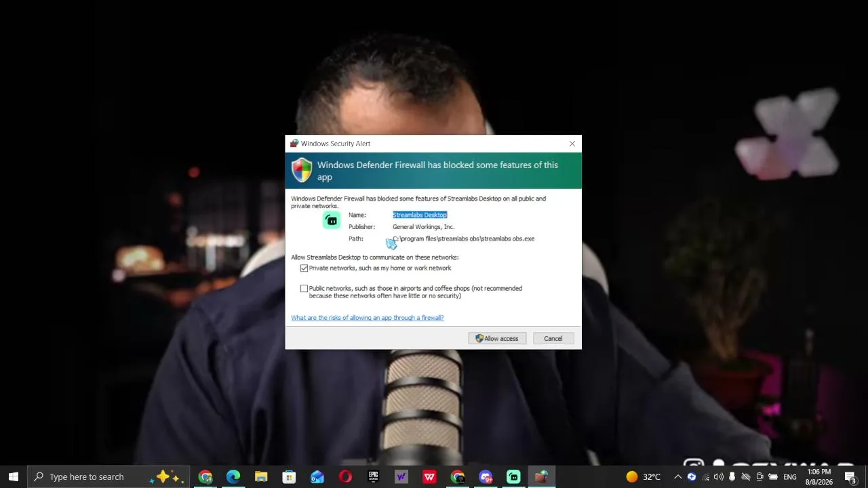Image resolution: width=868 pixels, height=488 pixels.
Task: Click the Allow access button
Action: [x=497, y=338]
